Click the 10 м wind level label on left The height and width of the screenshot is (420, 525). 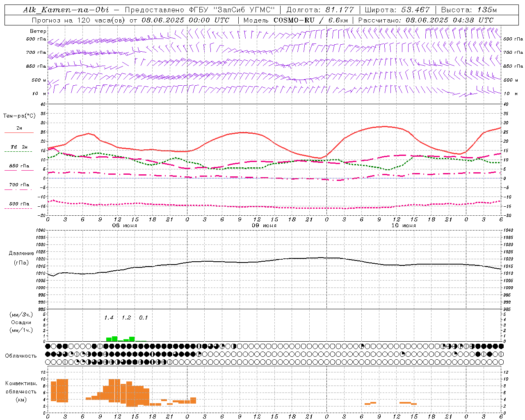click(39, 94)
